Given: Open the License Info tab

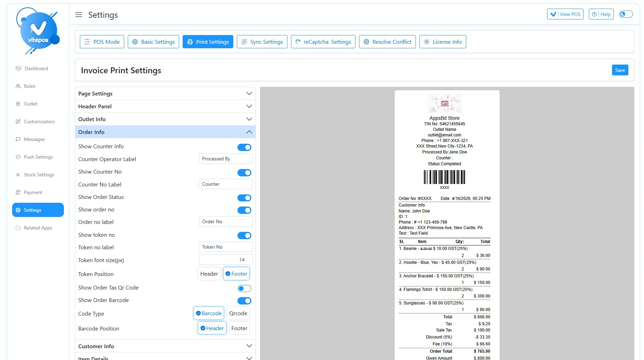Looking at the screenshot, I should point(443,42).
